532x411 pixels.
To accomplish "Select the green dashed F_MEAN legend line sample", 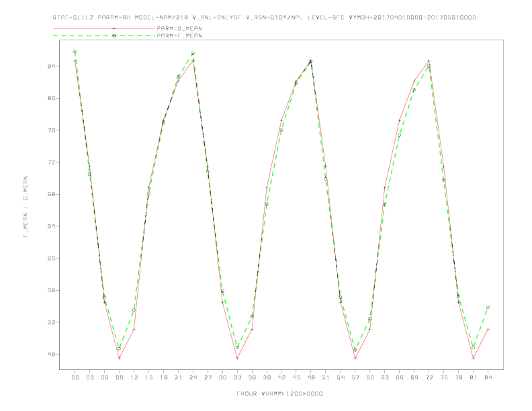I will coord(104,36).
